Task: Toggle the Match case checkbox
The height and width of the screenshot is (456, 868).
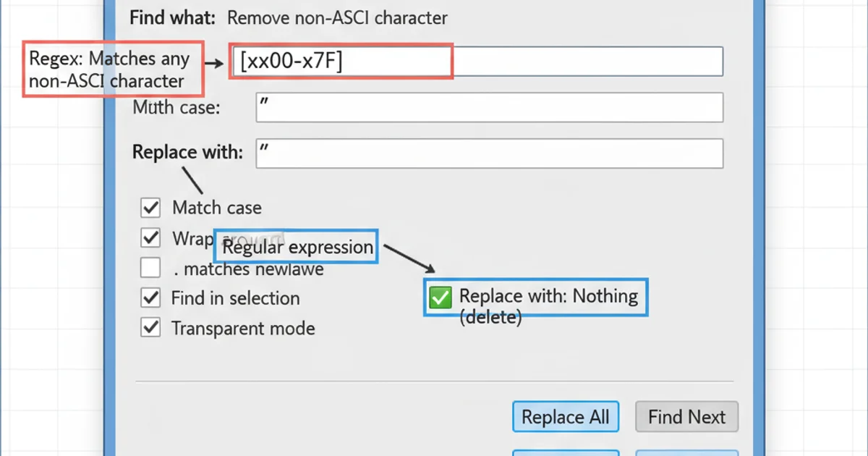Action: click(x=150, y=208)
